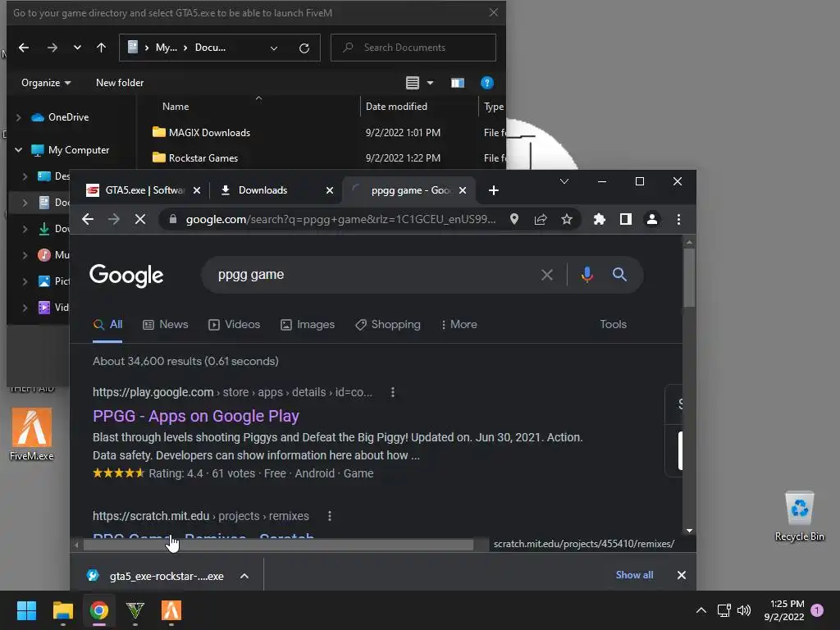Viewport: 840px width, 630px height.
Task: Stop loading the page
Action: (139, 219)
